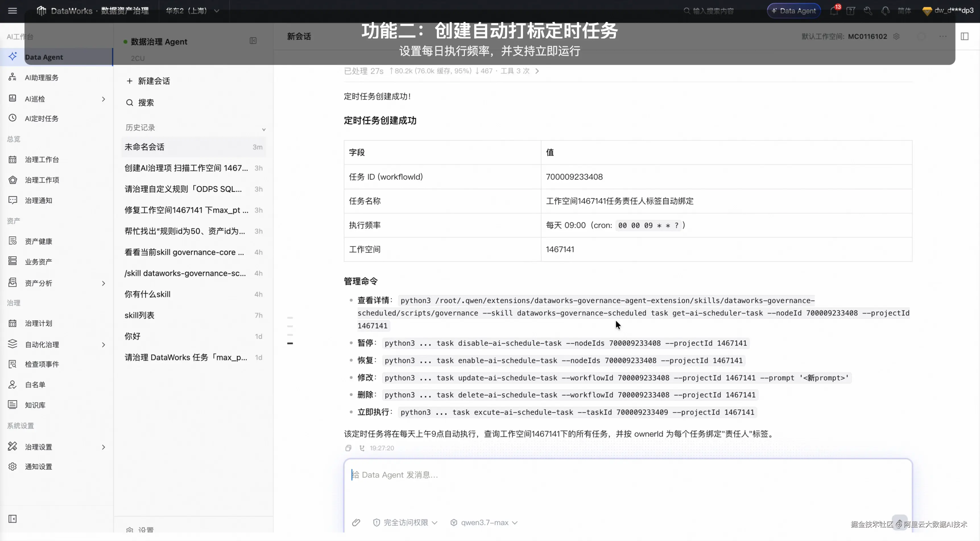Click the plus icon of 新建会话
The image size is (980, 541).
(x=130, y=81)
